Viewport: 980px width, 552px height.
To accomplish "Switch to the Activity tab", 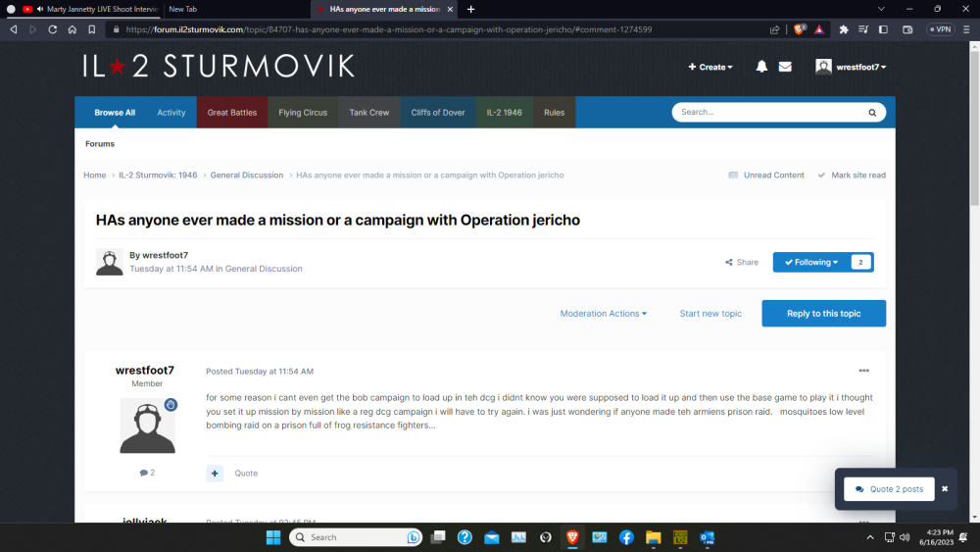I will click(x=171, y=113).
